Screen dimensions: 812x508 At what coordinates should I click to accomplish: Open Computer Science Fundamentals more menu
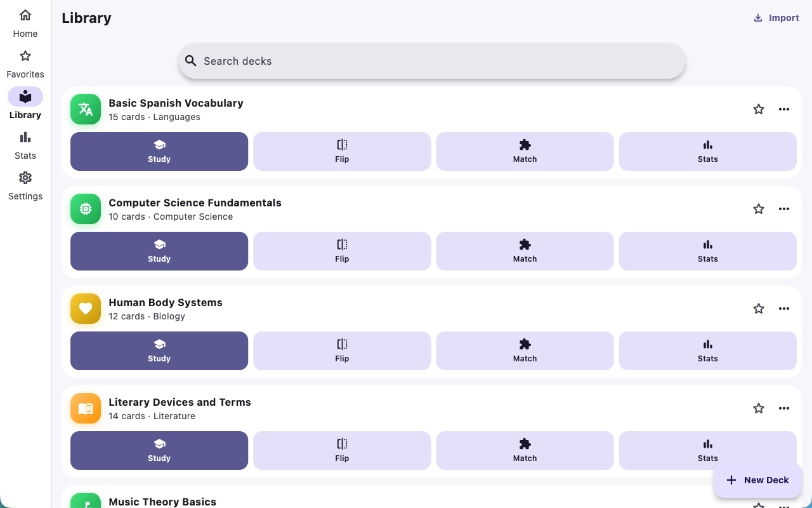coord(784,209)
